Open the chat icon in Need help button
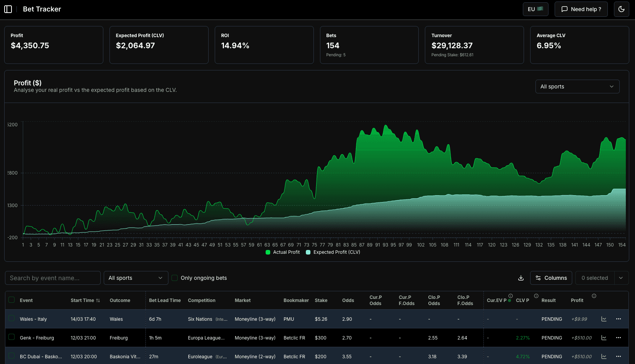 tap(564, 9)
